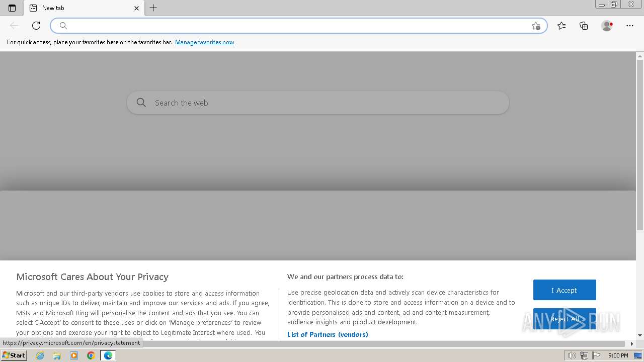Open media player from taskbar
644x362 pixels.
point(74,355)
